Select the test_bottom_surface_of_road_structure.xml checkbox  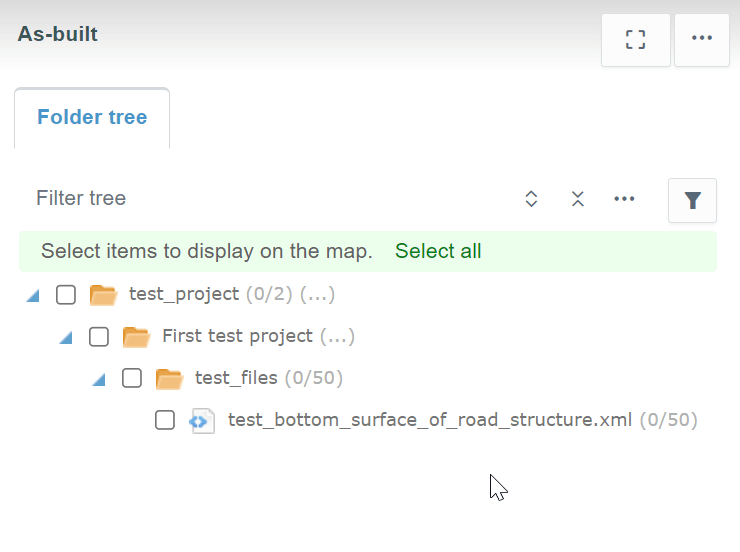(x=165, y=420)
